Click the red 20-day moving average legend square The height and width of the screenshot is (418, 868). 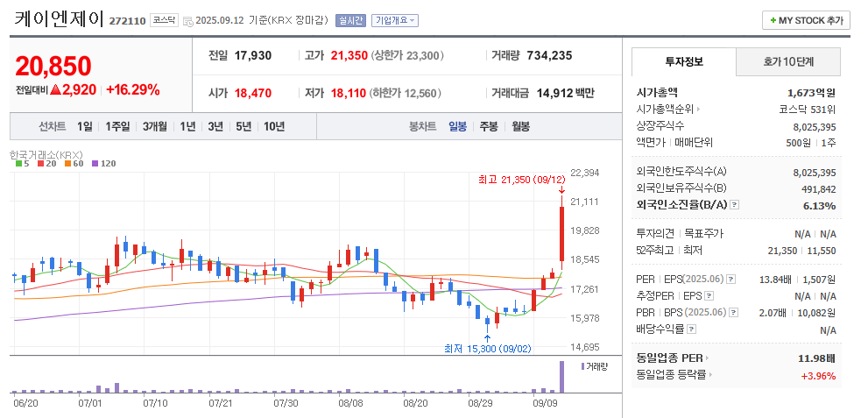[41, 163]
